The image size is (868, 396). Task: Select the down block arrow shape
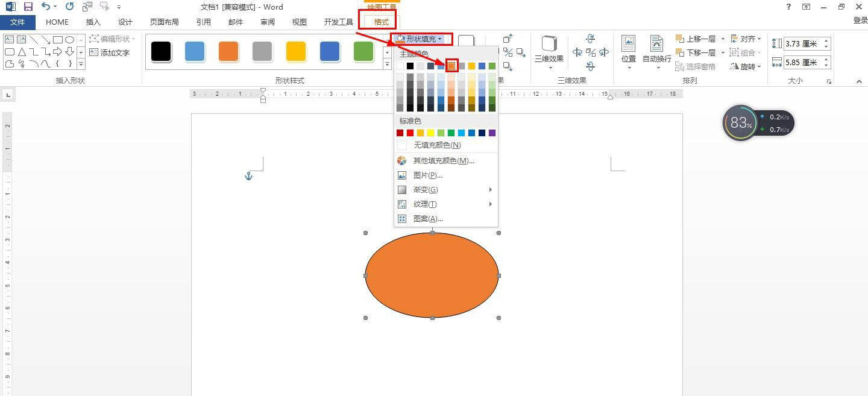coord(70,52)
